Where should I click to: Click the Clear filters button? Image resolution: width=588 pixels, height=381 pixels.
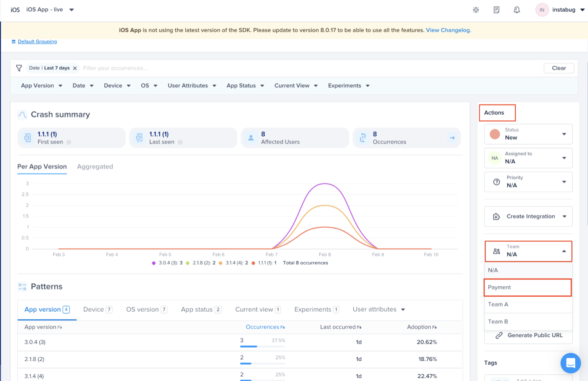[x=559, y=68]
